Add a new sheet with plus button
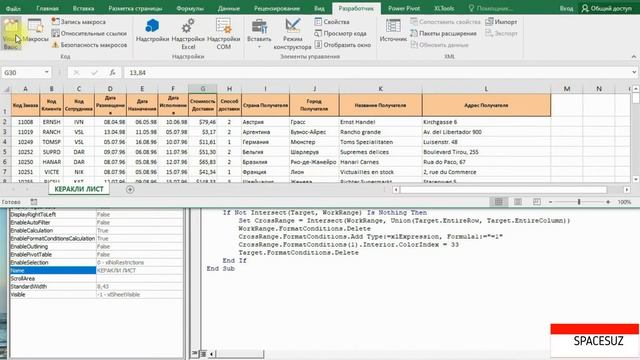The image size is (640, 360). (130, 189)
